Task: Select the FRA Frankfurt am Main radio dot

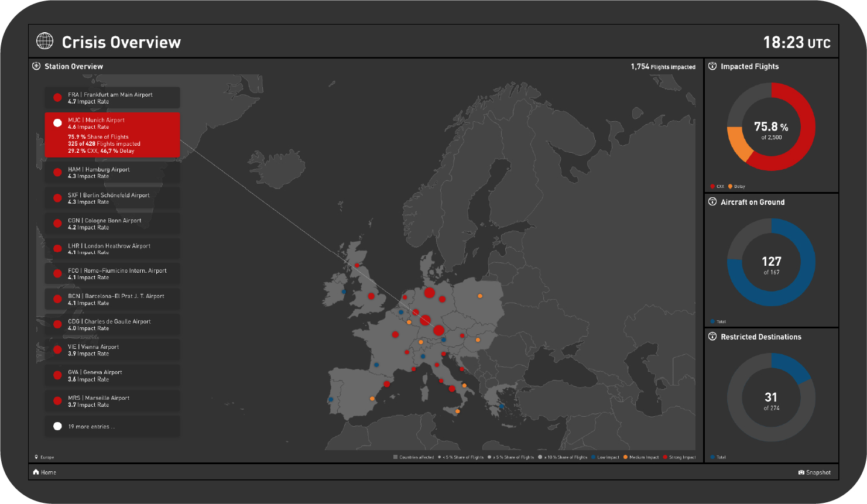Action: click(57, 98)
